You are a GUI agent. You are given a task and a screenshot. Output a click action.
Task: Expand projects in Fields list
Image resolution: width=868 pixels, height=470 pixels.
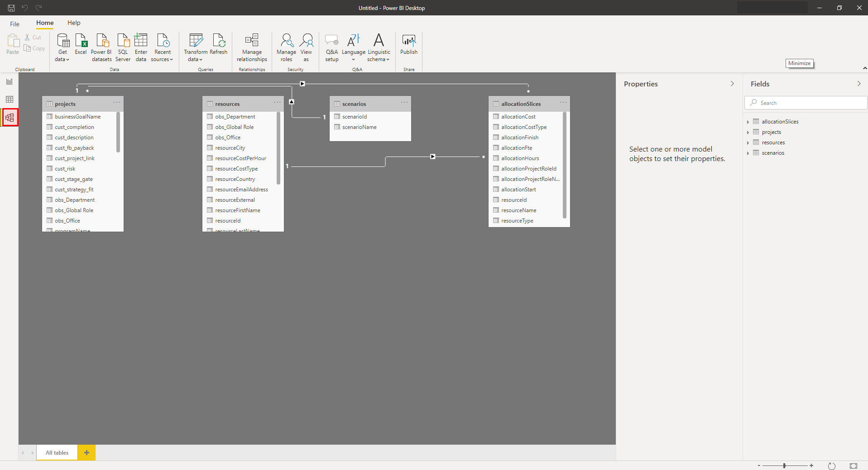(748, 133)
